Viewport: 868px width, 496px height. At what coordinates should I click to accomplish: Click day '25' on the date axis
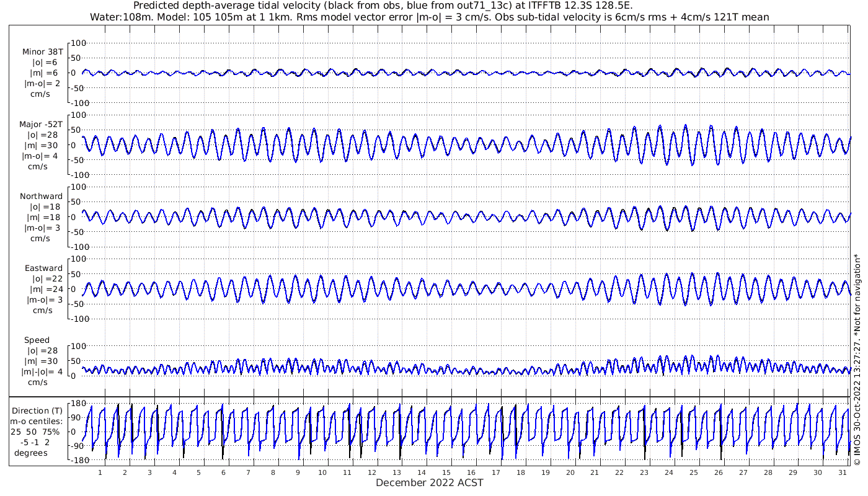(x=693, y=472)
